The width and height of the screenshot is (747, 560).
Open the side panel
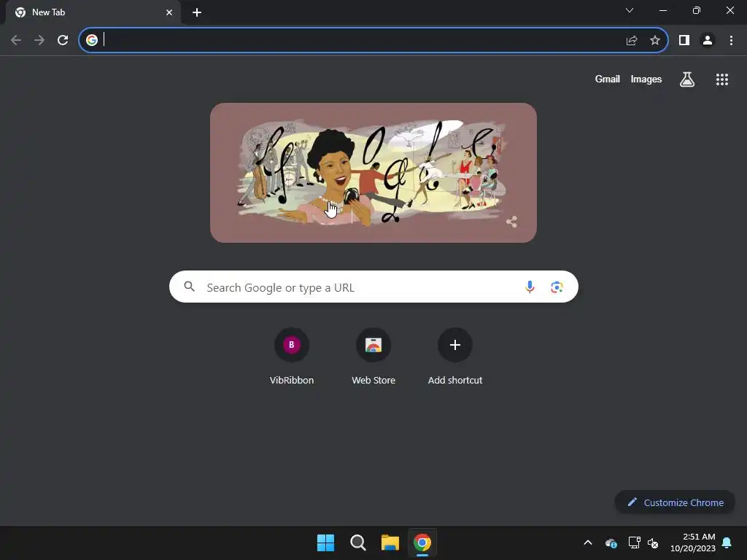[x=684, y=41]
